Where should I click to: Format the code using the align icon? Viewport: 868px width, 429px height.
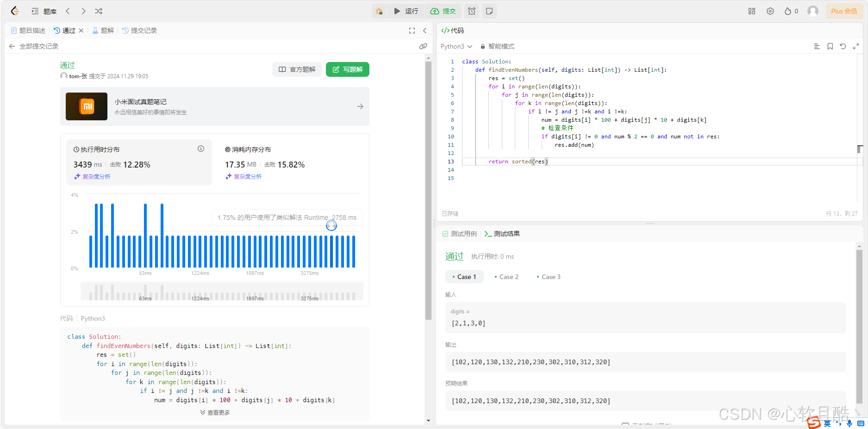[x=817, y=46]
